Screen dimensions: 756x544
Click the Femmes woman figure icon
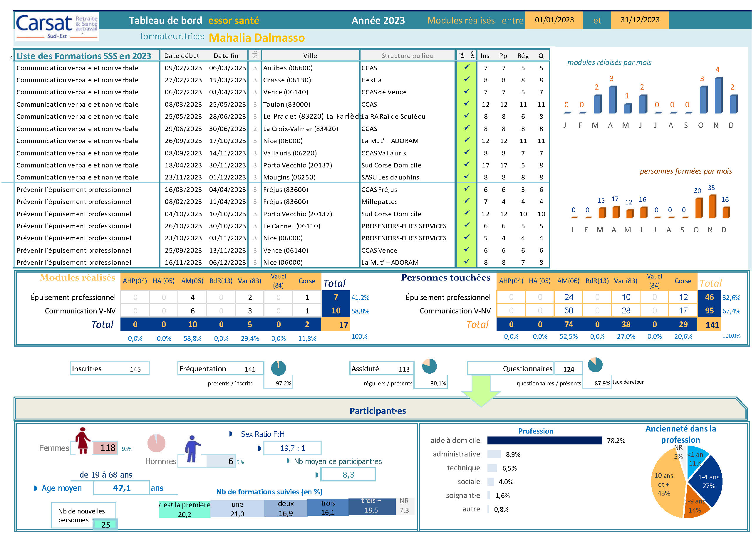click(x=82, y=440)
